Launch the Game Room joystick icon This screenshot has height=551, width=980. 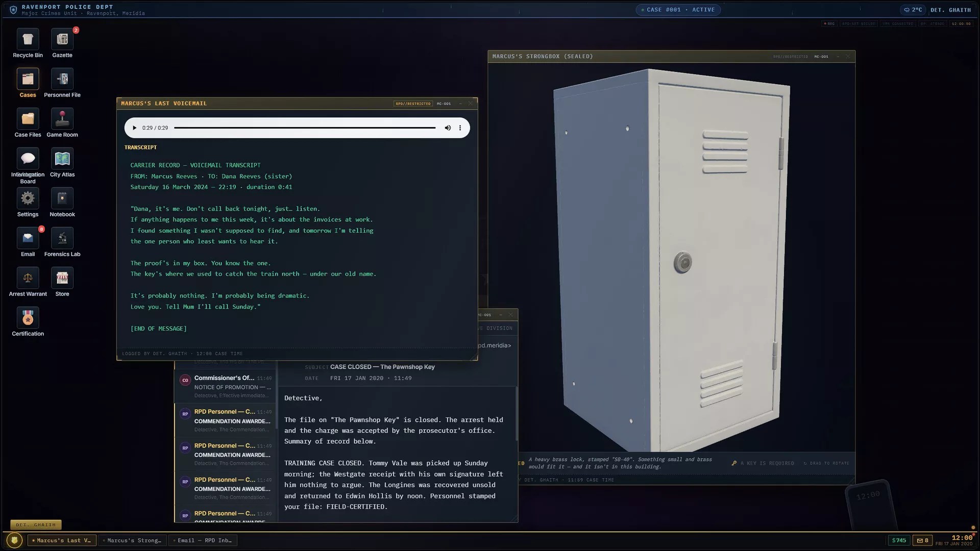pyautogui.click(x=62, y=119)
